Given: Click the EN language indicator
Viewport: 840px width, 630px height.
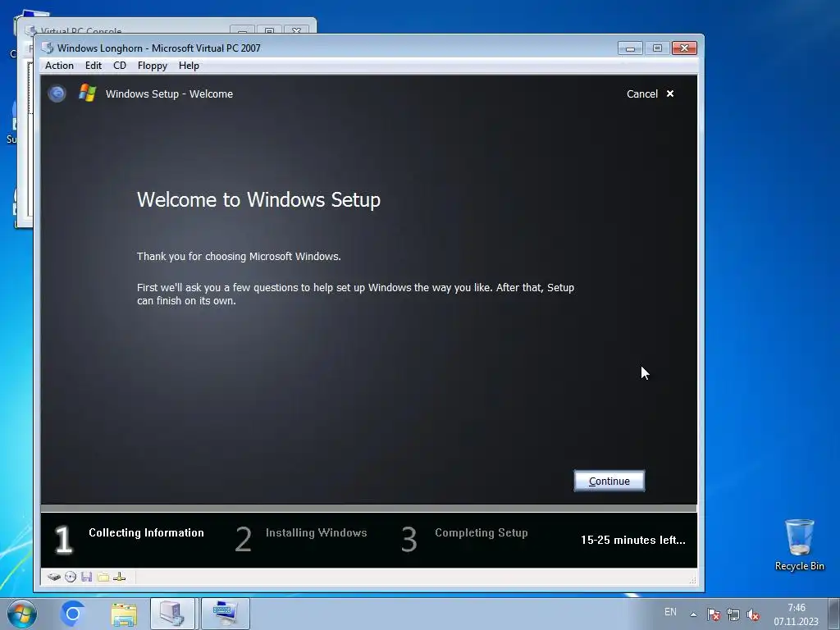Looking at the screenshot, I should click(x=670, y=612).
